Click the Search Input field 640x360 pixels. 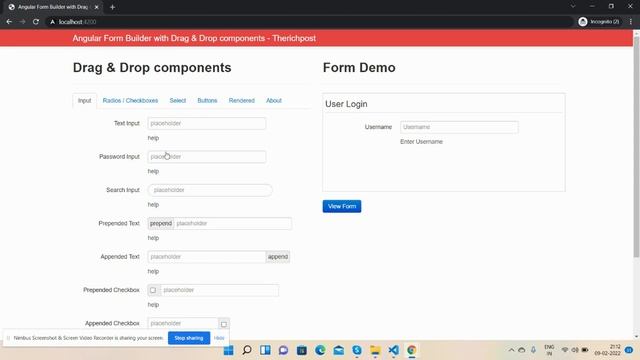[210, 190]
